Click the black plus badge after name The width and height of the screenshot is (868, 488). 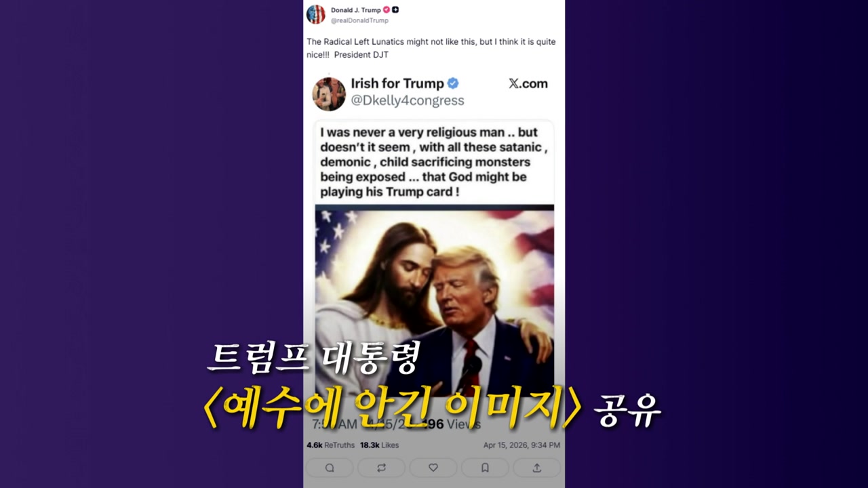click(x=395, y=10)
